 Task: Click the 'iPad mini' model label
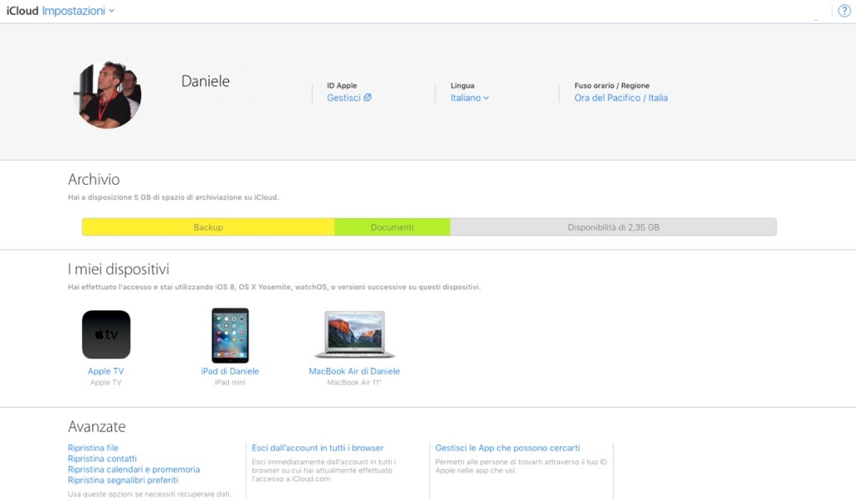pyautogui.click(x=230, y=382)
